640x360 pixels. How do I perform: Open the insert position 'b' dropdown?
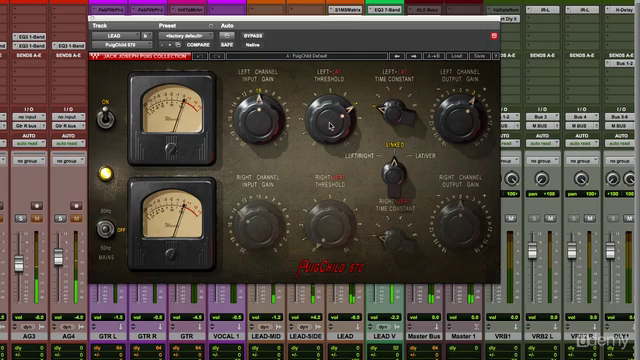click(147, 36)
